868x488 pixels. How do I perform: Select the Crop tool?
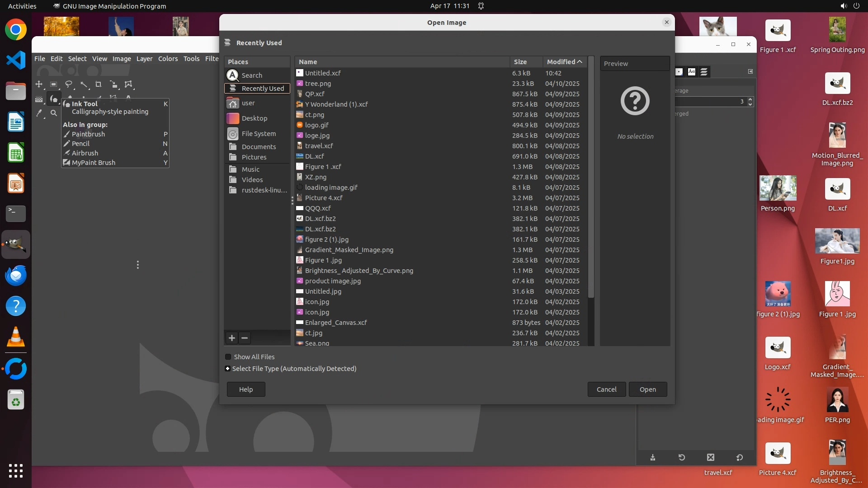(x=99, y=84)
